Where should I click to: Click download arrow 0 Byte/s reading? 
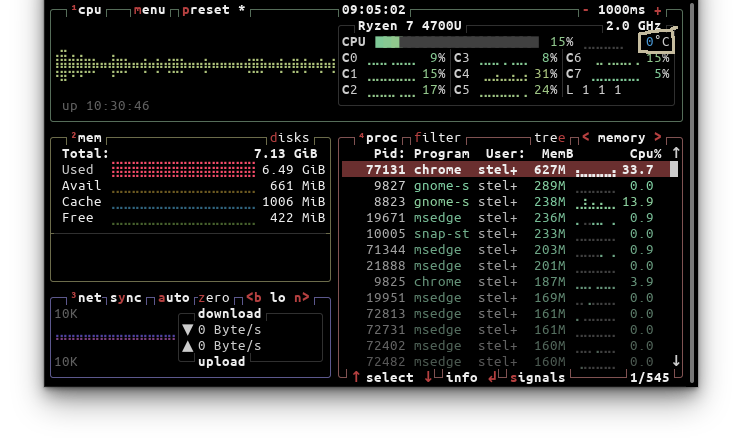[x=222, y=330]
